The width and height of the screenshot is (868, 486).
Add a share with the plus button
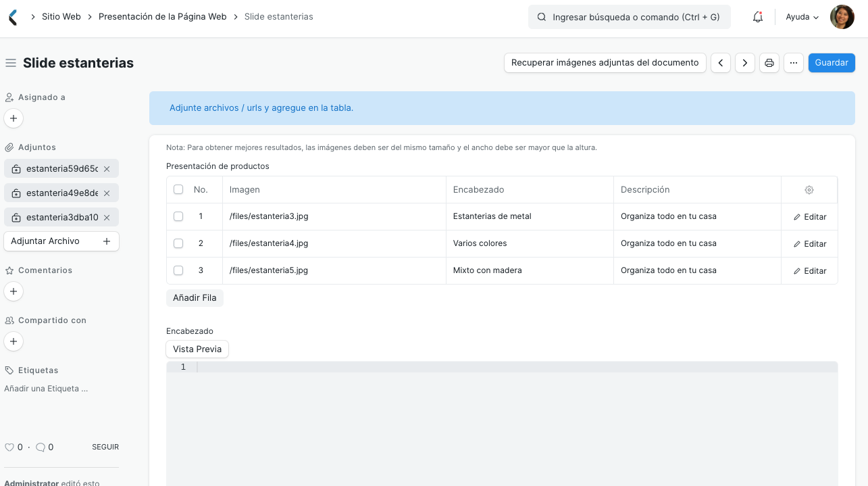coord(14,341)
